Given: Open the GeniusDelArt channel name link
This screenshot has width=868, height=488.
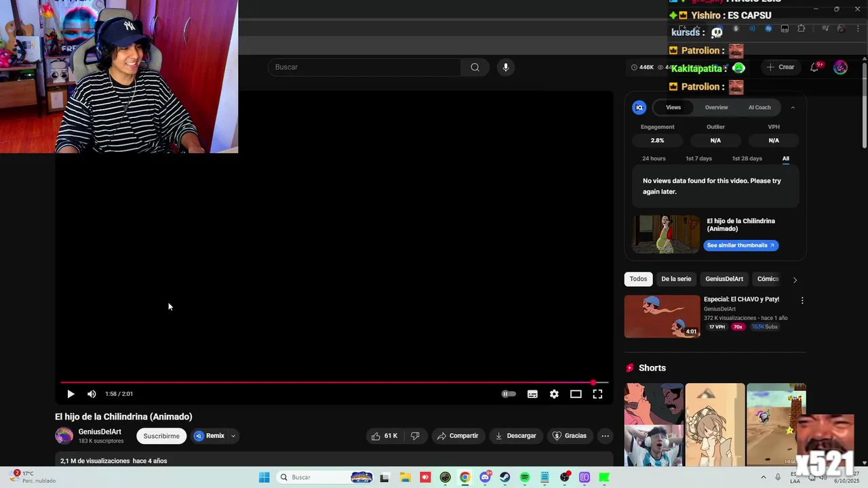Looking at the screenshot, I should pos(100,432).
